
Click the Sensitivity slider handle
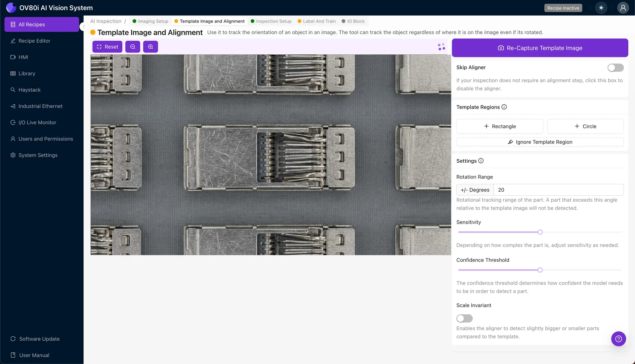click(540, 232)
